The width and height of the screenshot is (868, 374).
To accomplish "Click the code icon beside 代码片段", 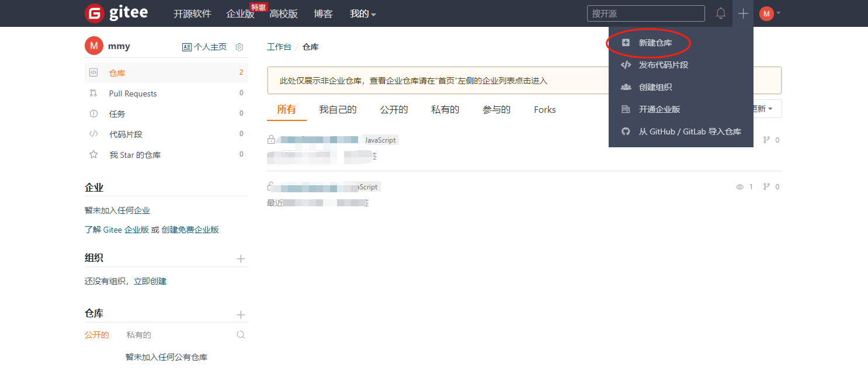I will coord(93,134).
